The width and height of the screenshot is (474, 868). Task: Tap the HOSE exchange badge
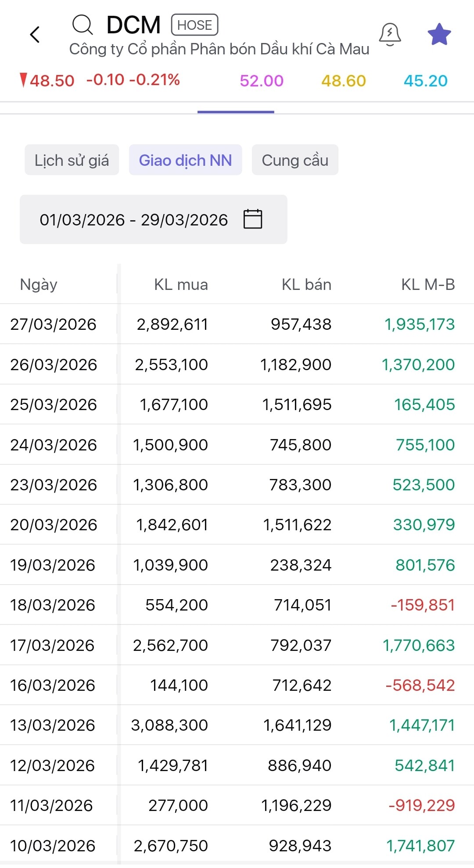(x=194, y=25)
